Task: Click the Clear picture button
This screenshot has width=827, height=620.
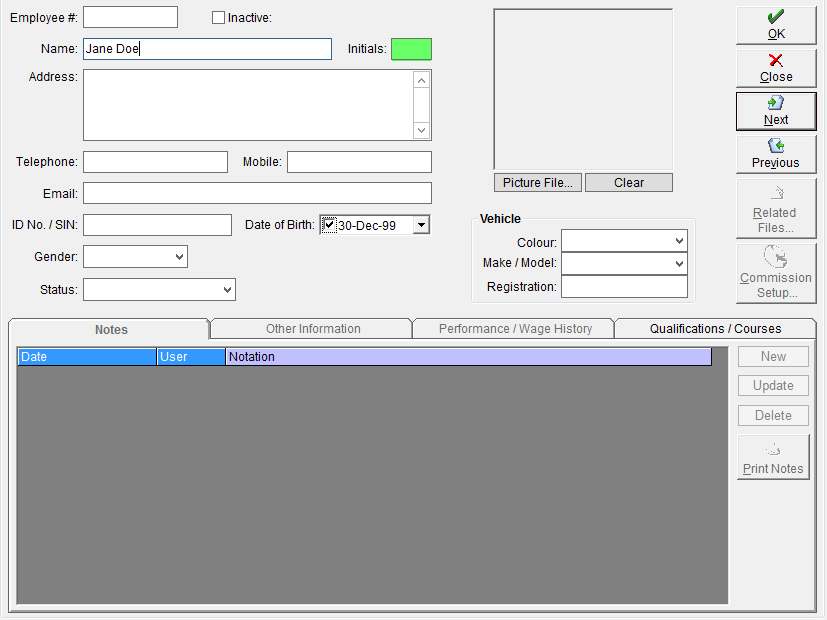Action: click(x=629, y=182)
